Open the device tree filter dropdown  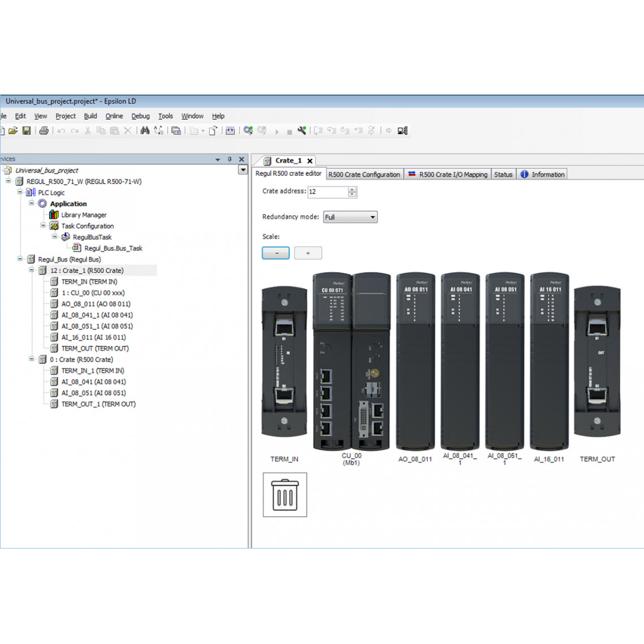[x=243, y=169]
